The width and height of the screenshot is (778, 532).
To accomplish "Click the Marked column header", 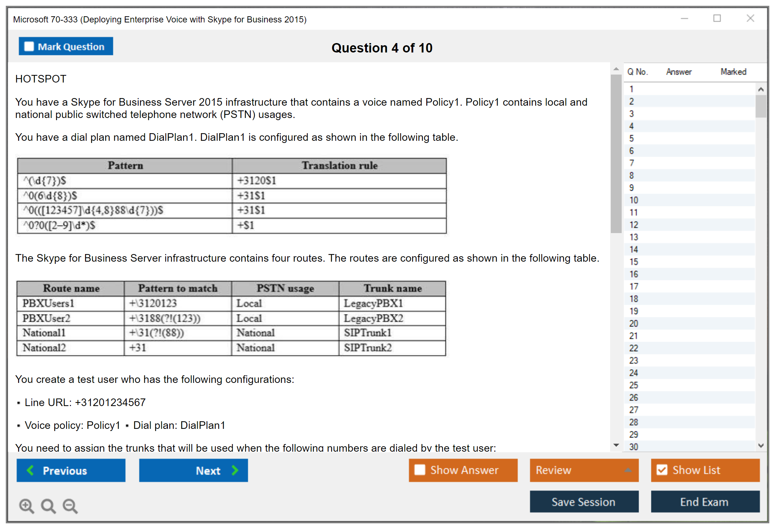I will (733, 72).
